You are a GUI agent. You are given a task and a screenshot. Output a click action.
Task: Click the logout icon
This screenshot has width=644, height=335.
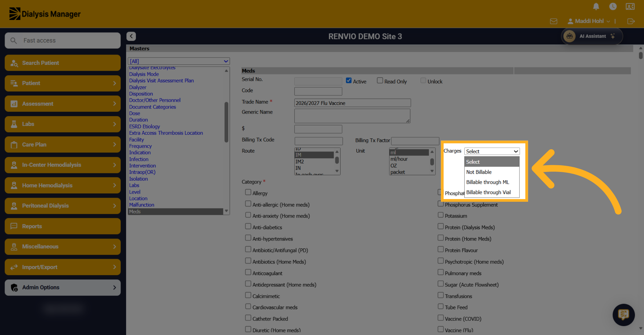(631, 21)
